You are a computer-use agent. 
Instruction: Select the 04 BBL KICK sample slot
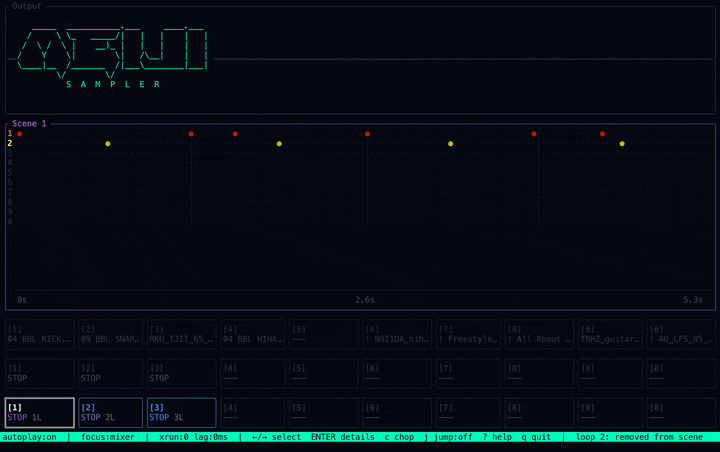click(39, 334)
